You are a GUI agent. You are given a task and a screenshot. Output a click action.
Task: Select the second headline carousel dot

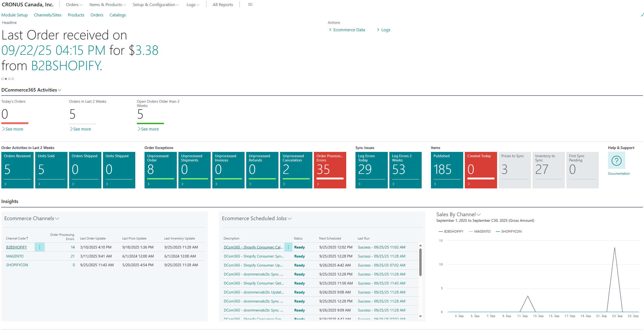(6, 79)
